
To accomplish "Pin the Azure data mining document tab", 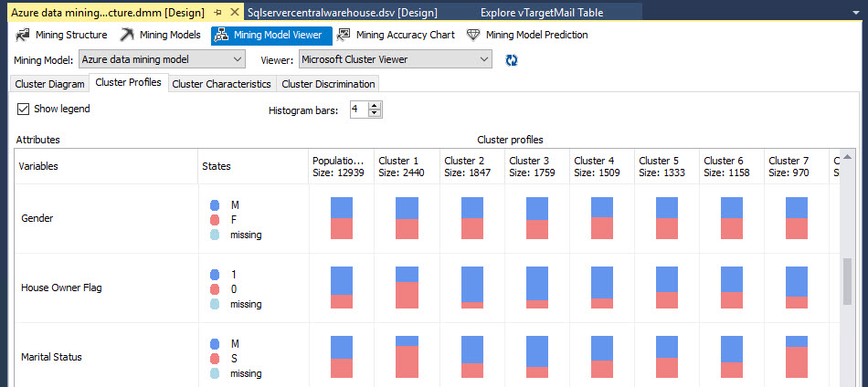I will pyautogui.click(x=218, y=13).
